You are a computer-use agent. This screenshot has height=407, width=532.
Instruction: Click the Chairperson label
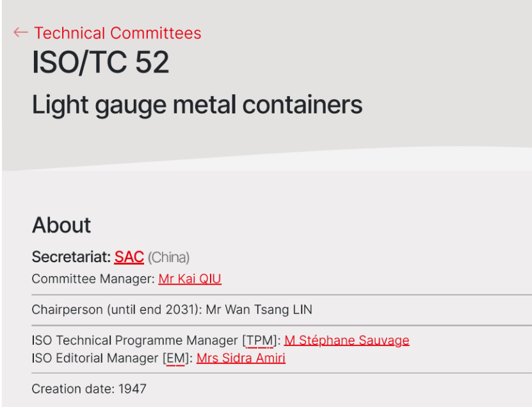(67, 310)
